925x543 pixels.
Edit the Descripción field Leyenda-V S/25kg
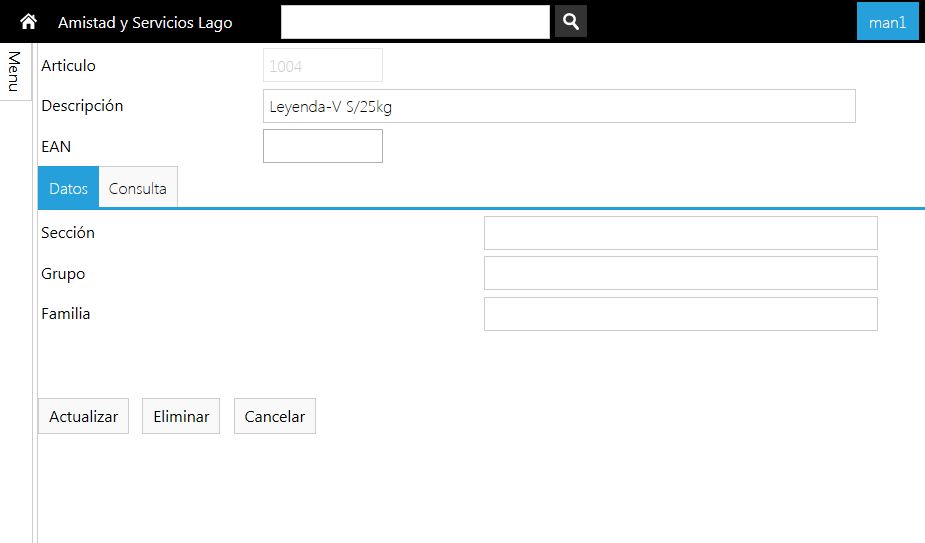pos(559,106)
